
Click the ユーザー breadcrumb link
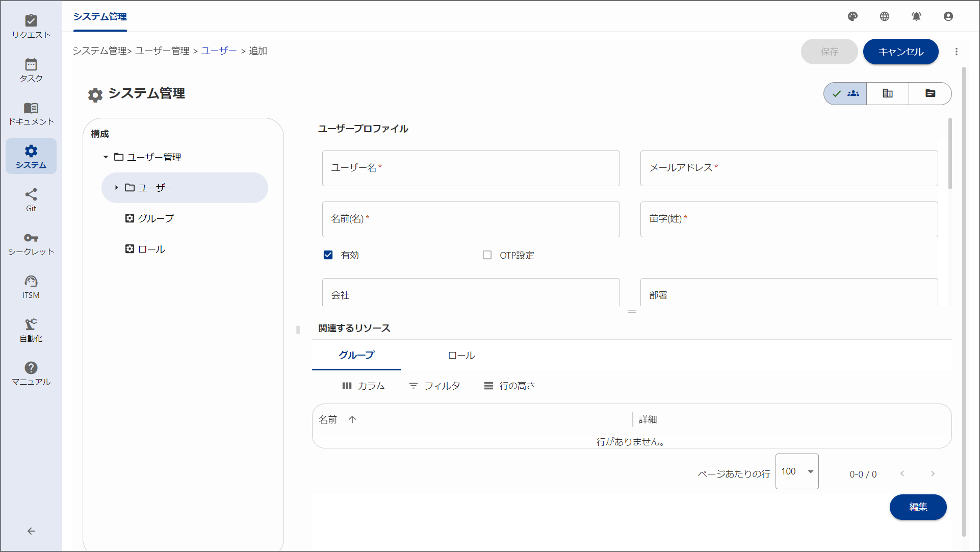(219, 51)
